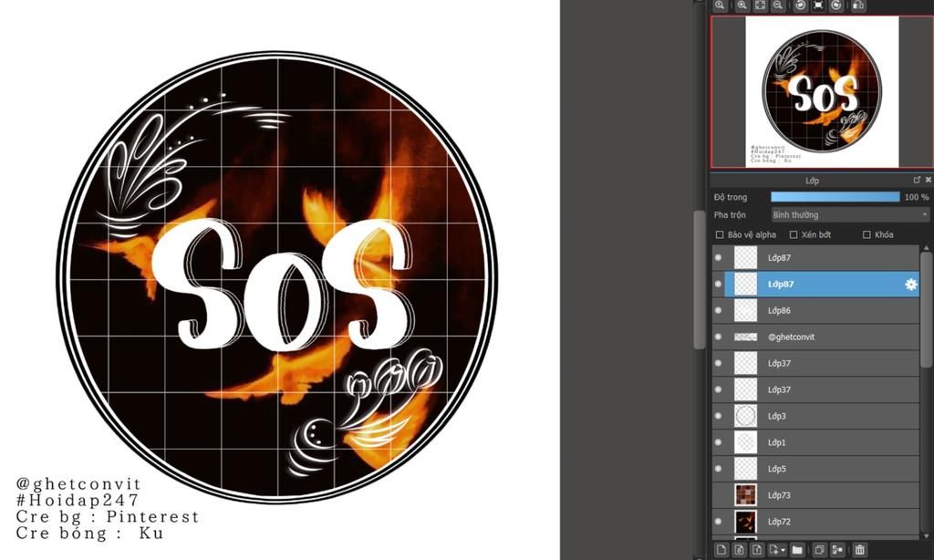Reset canvas rotation in navigator toolbar

click(818, 5)
